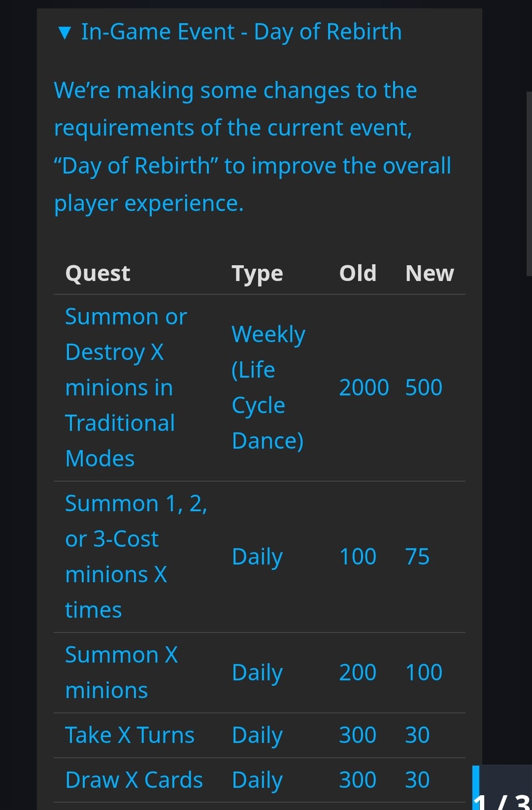The width and height of the screenshot is (532, 810).
Task: Click the Take X Turns quest
Action: pos(130,735)
